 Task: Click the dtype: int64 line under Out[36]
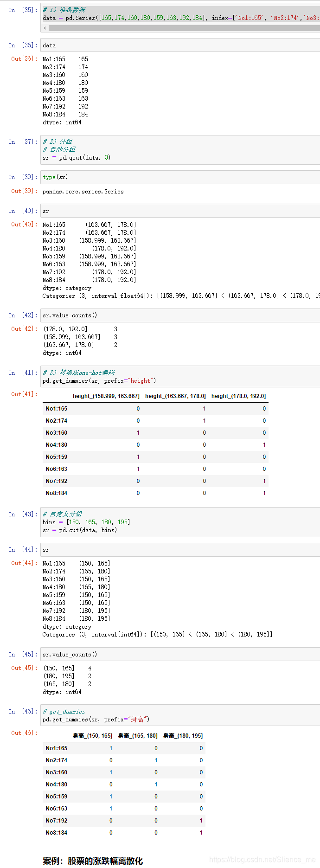[62, 122]
